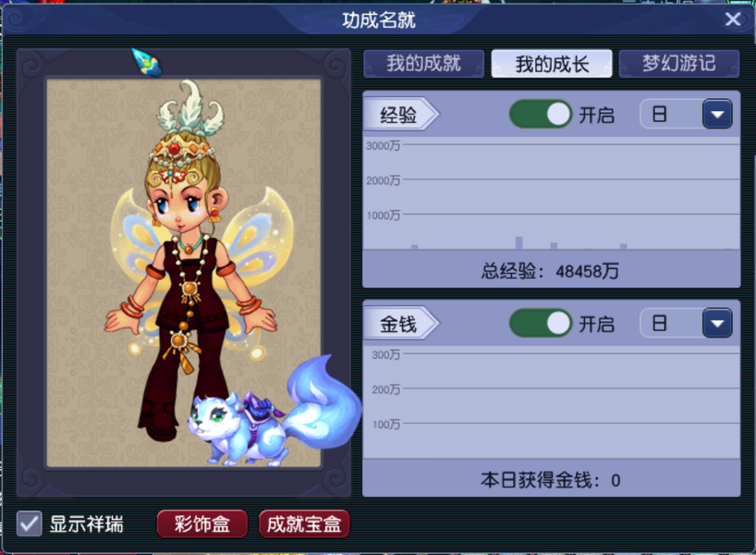Select the 经验 arrow label
The width and height of the screenshot is (756, 555).
(401, 115)
